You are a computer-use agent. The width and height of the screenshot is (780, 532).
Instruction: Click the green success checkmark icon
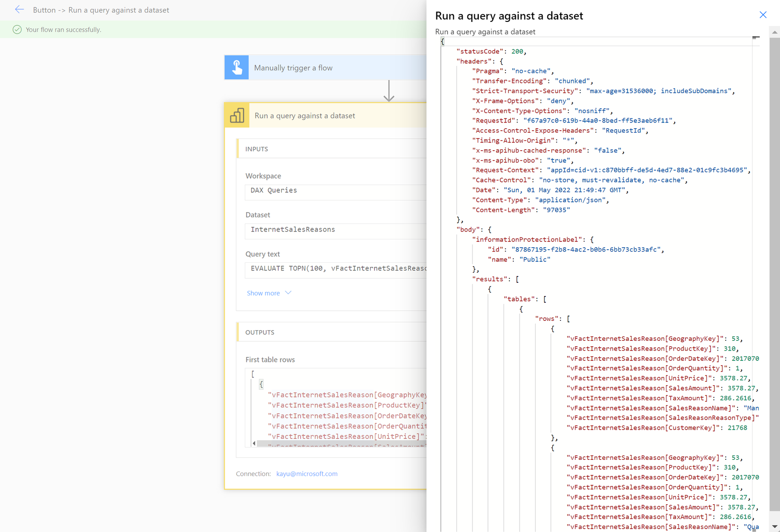(x=17, y=29)
